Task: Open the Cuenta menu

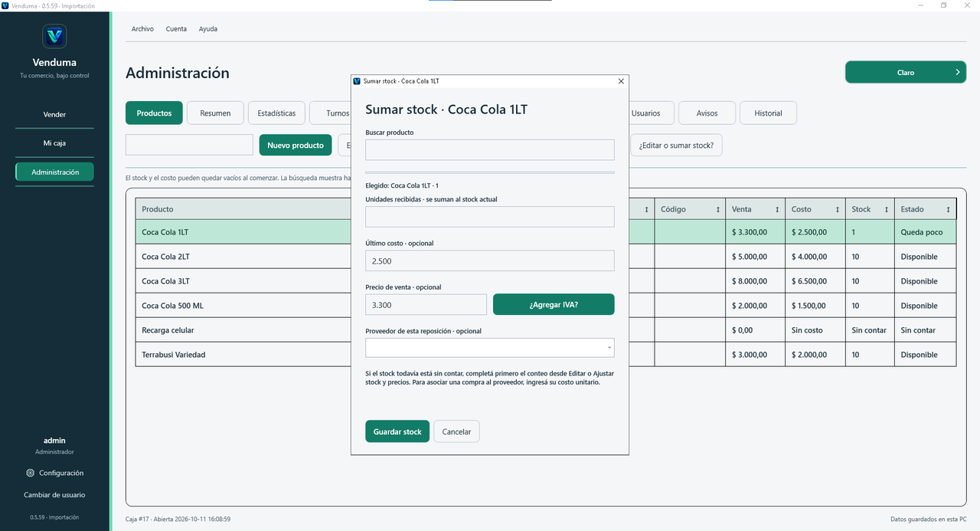Action: click(176, 29)
